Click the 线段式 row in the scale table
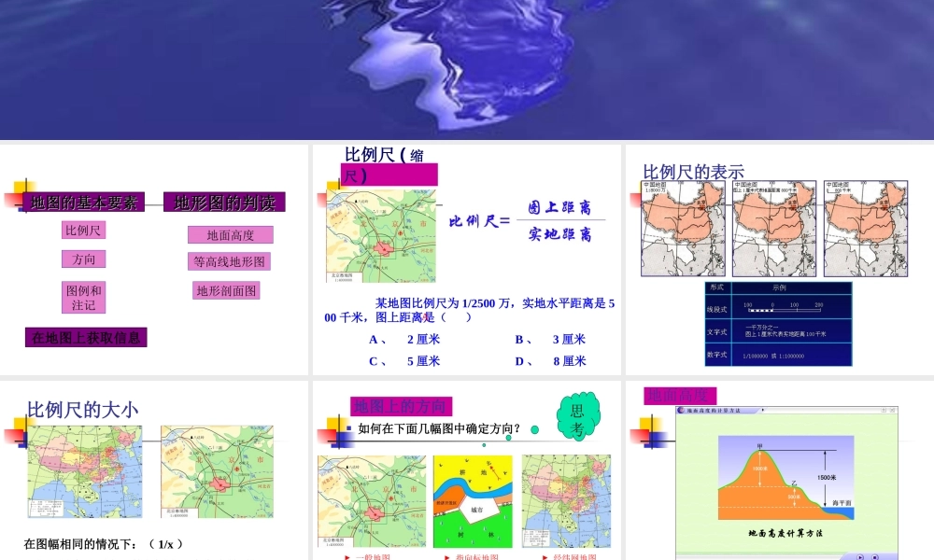 [779, 308]
